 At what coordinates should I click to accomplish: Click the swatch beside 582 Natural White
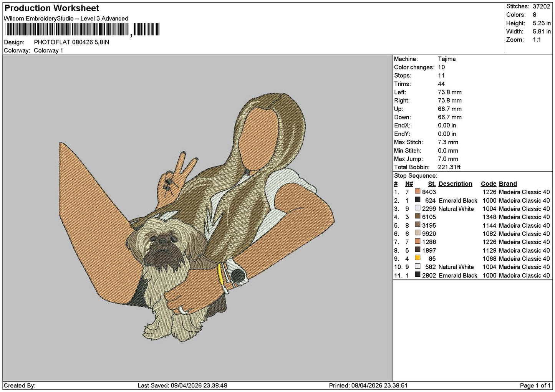coord(417,266)
